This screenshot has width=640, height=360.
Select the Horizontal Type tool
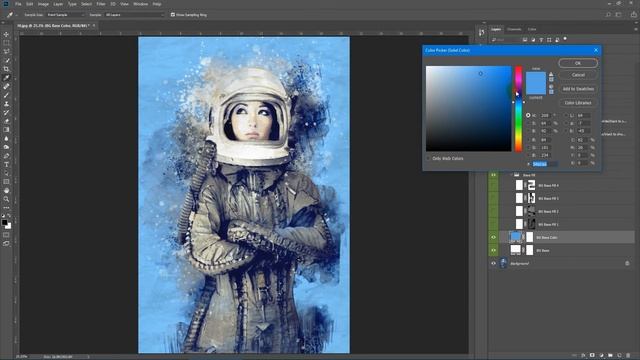coord(6,164)
